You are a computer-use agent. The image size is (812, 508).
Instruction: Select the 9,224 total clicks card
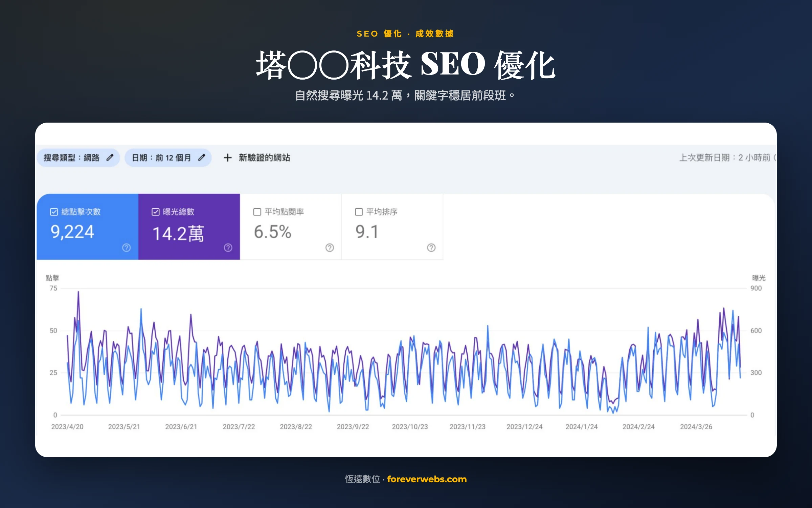pyautogui.click(x=88, y=227)
